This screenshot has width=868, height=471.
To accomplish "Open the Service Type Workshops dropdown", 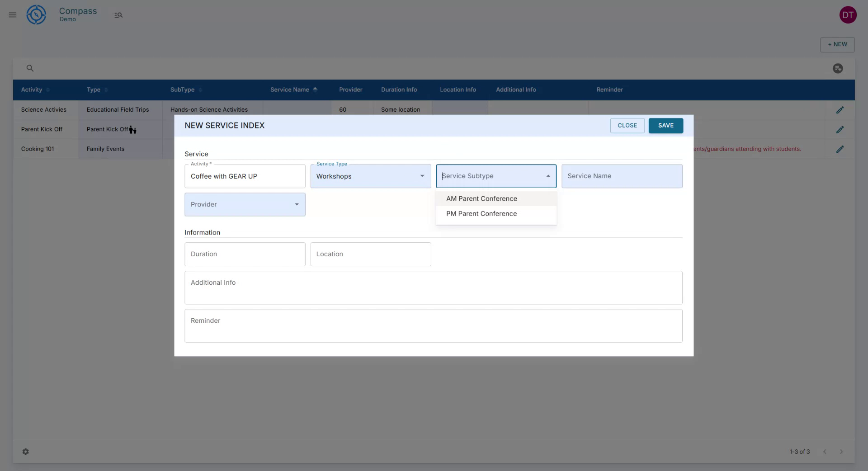I will tap(421, 176).
